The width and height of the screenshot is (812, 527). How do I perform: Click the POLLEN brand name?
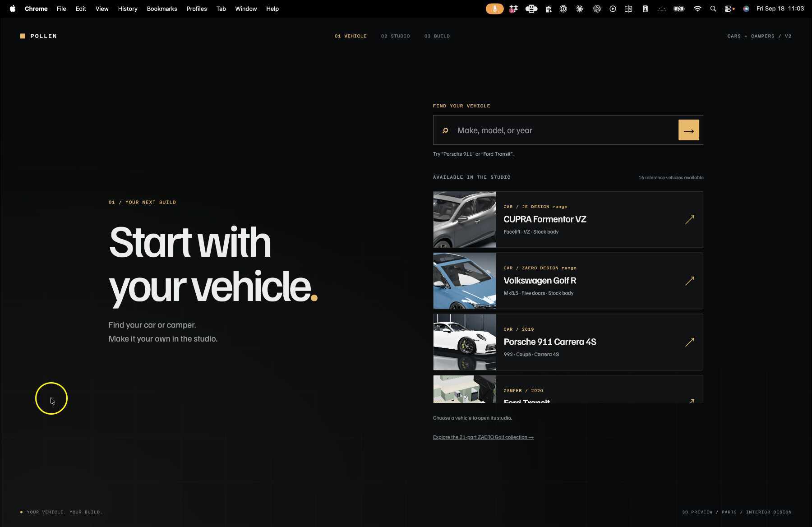44,36
